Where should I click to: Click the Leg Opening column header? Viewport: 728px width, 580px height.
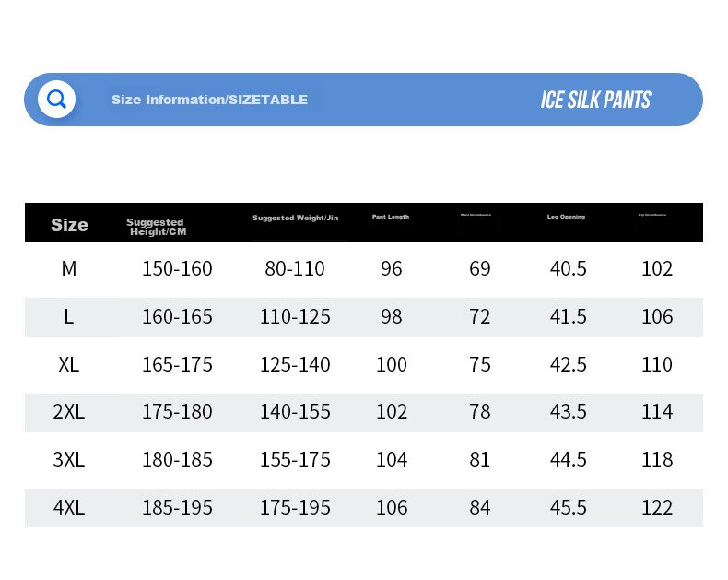point(566,217)
